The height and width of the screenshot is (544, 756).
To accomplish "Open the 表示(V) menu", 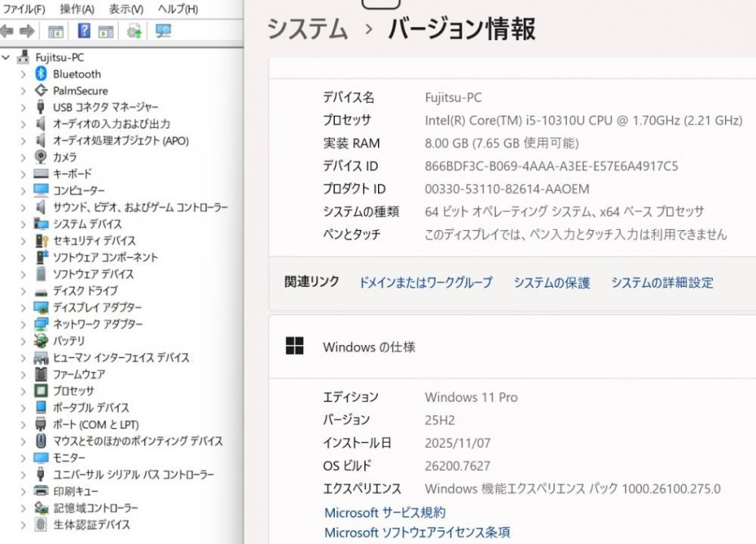I will click(125, 9).
